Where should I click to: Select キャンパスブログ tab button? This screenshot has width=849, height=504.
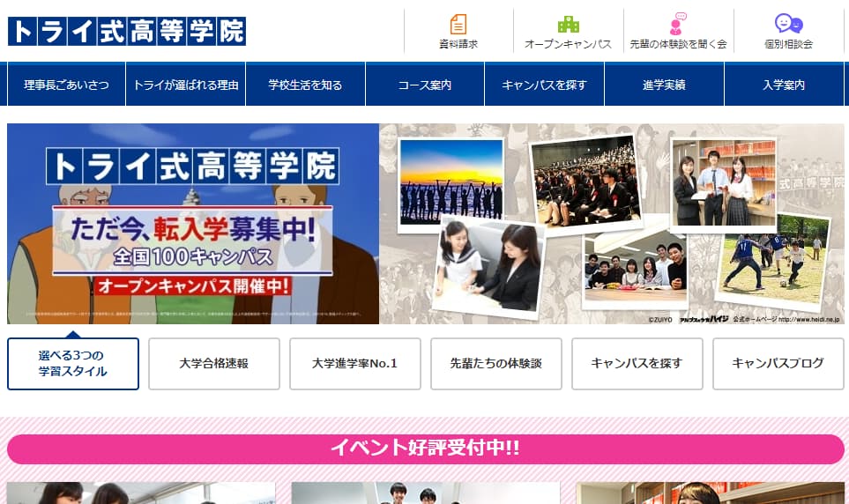778,363
